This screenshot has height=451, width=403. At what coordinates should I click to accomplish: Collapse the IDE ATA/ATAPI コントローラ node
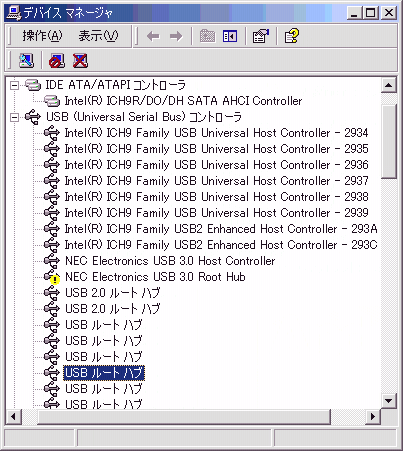point(14,85)
